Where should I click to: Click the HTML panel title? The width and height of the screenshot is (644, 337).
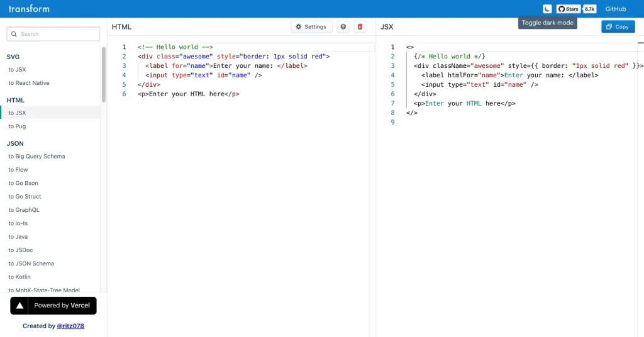(121, 26)
